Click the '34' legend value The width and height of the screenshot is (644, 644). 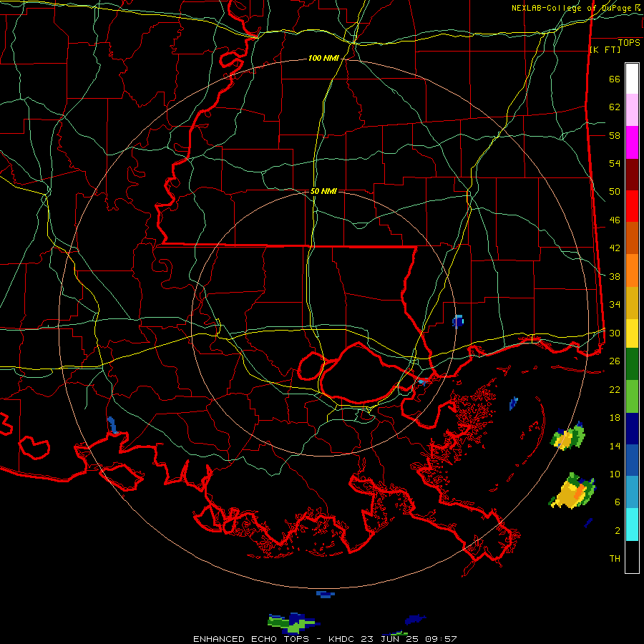pyautogui.click(x=615, y=305)
